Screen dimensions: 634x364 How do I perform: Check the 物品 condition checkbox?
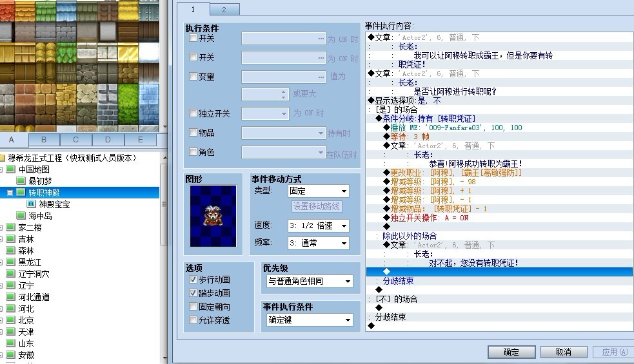pyautogui.click(x=193, y=132)
